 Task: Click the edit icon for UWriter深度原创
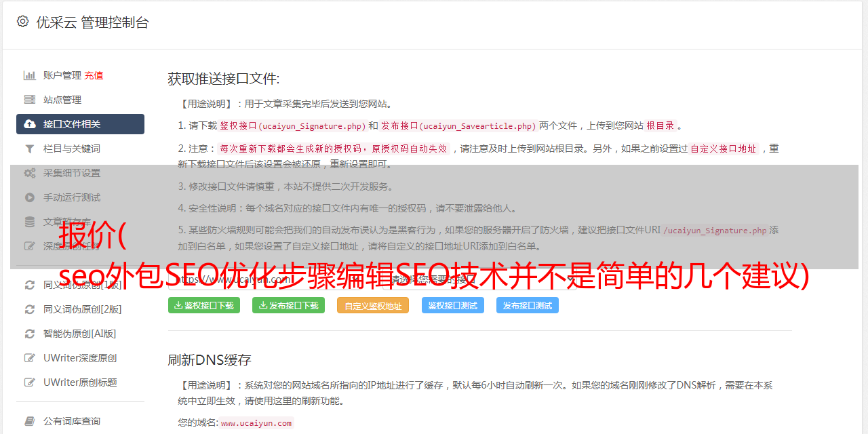click(30, 358)
